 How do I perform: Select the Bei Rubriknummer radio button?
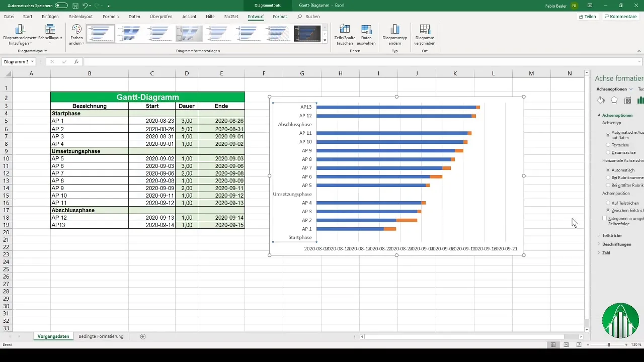(x=608, y=178)
